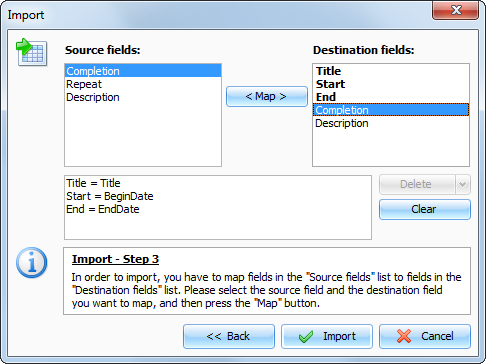This screenshot has width=486, height=364.
Task: Click the Clear button
Action: point(425,209)
